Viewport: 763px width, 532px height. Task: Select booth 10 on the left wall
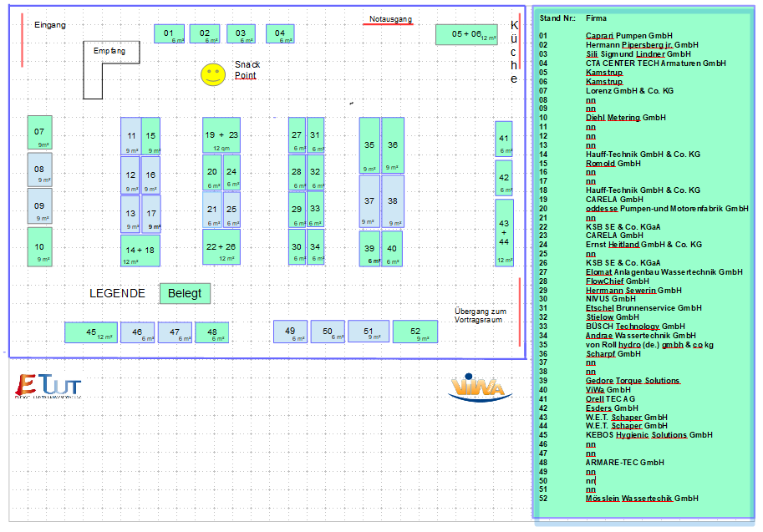pos(39,247)
